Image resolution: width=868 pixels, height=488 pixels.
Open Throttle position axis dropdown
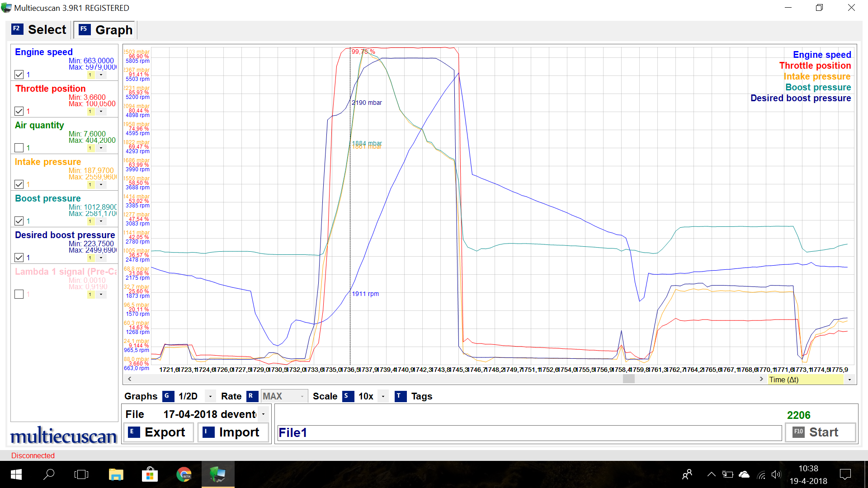101,112
